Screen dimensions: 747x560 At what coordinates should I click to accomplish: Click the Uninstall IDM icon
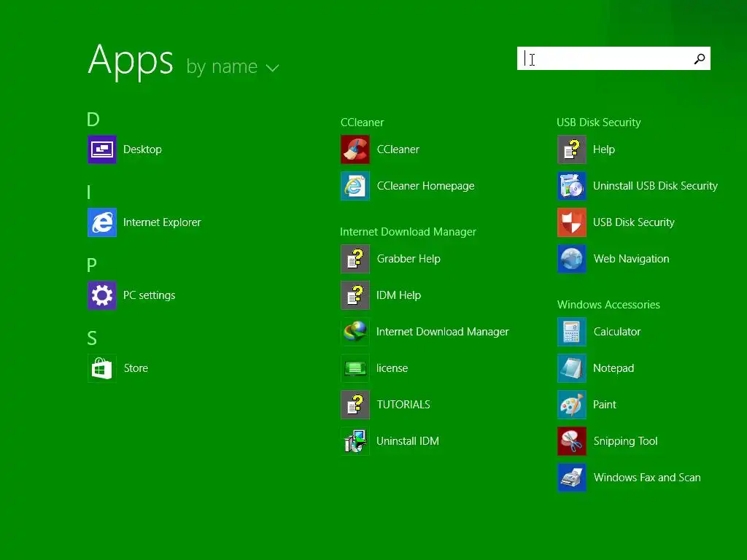pyautogui.click(x=355, y=441)
